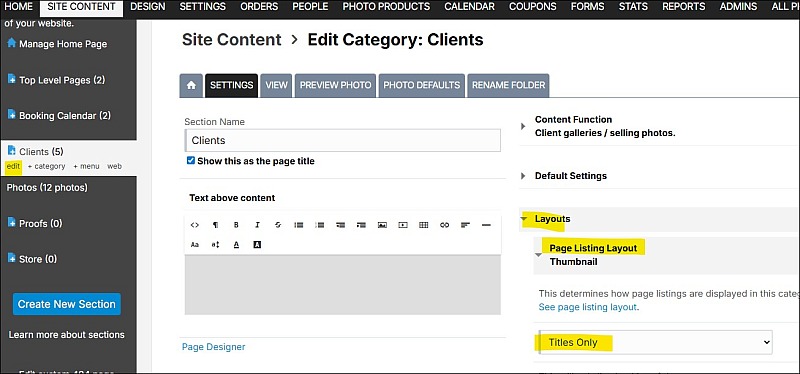Toggle bold formatting in text editor
800x374 pixels.
click(x=236, y=225)
